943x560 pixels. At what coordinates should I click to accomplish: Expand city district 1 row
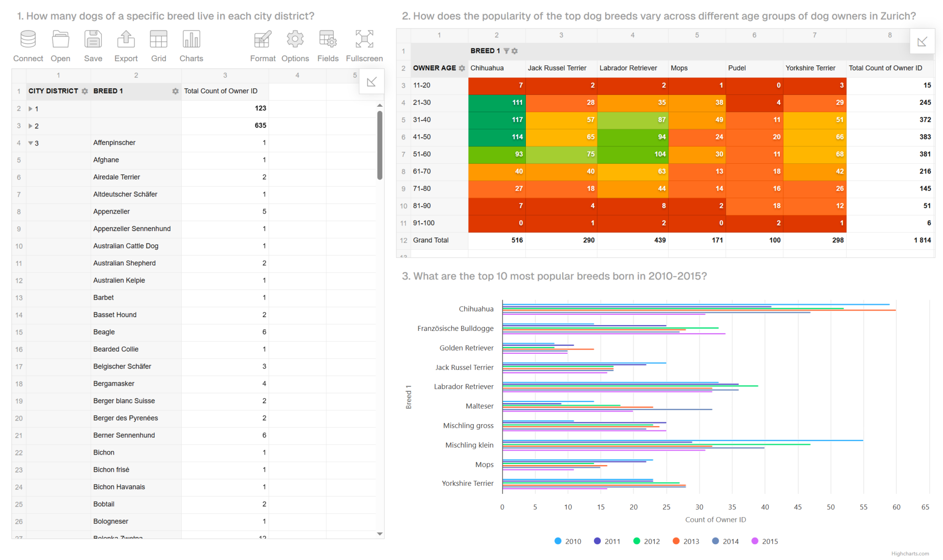click(x=31, y=109)
